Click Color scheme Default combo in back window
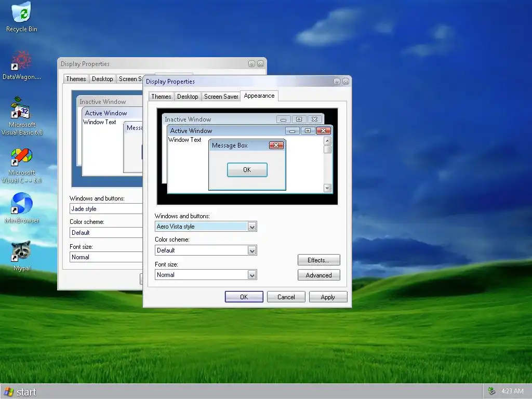 tap(106, 233)
